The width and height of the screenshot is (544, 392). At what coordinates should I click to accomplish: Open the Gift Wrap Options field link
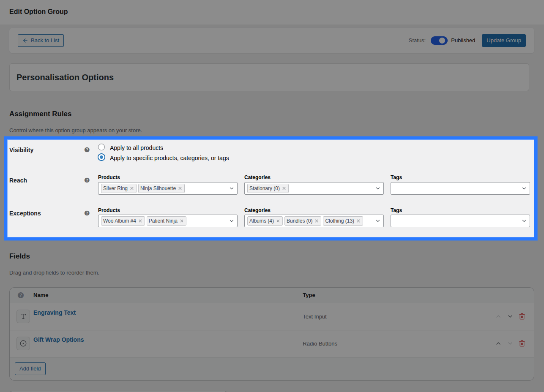point(59,340)
